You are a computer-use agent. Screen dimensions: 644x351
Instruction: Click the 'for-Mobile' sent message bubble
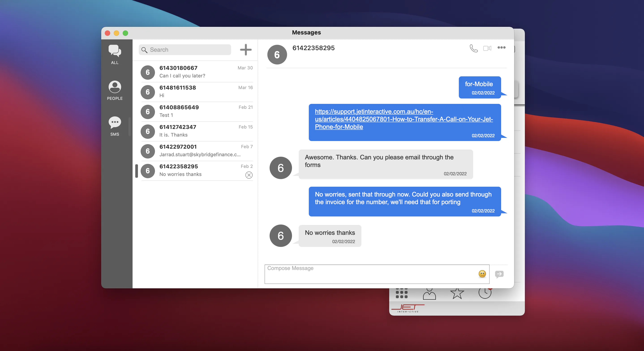pos(480,88)
